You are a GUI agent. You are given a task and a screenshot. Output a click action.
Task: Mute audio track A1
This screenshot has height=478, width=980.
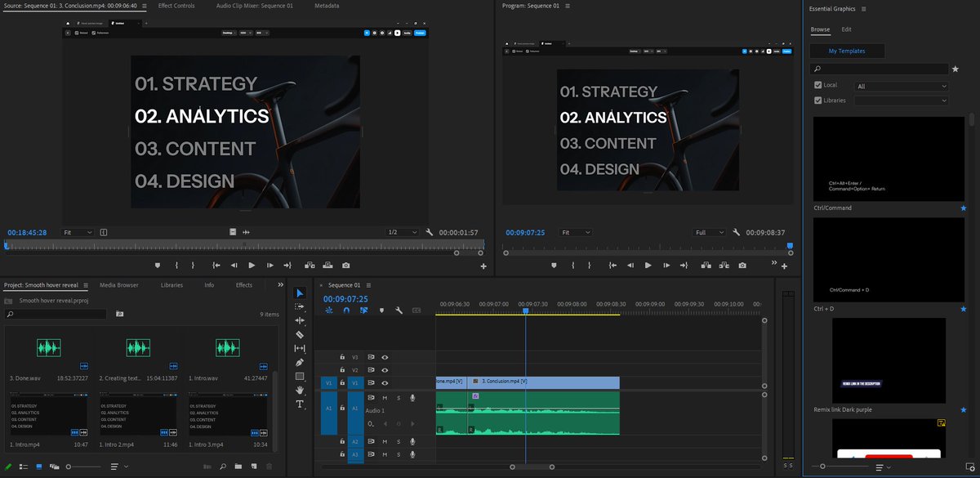click(385, 398)
